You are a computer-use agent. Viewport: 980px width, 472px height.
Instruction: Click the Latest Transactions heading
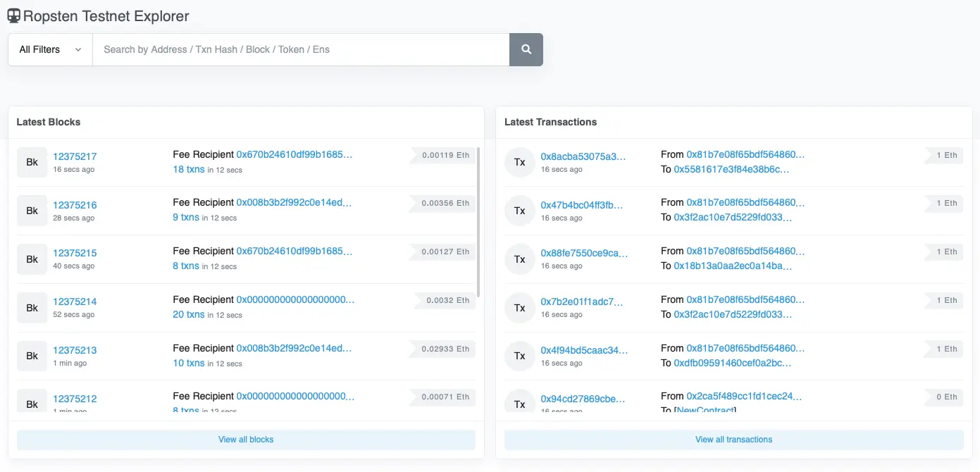[550, 122]
